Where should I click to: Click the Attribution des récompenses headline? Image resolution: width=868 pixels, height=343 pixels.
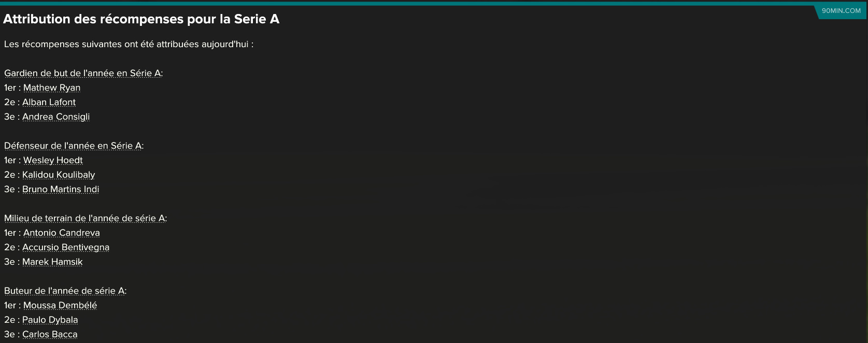pos(141,19)
